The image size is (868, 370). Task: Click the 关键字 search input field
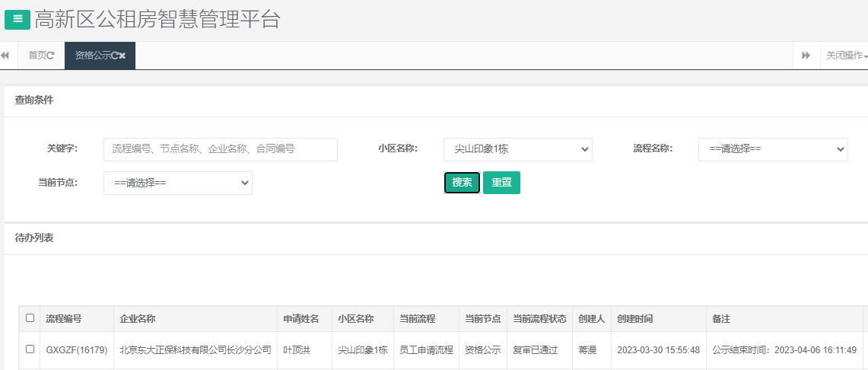point(221,149)
